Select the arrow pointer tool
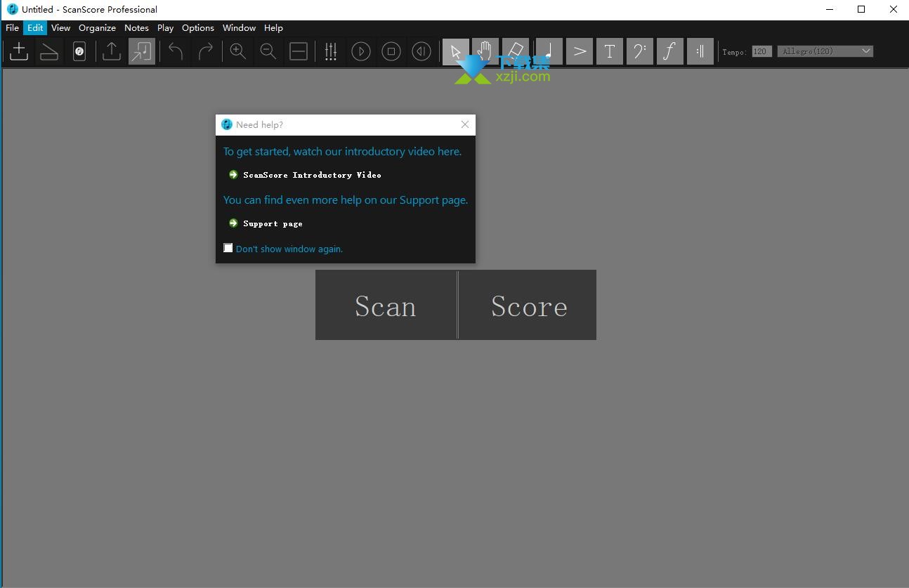 click(x=456, y=51)
